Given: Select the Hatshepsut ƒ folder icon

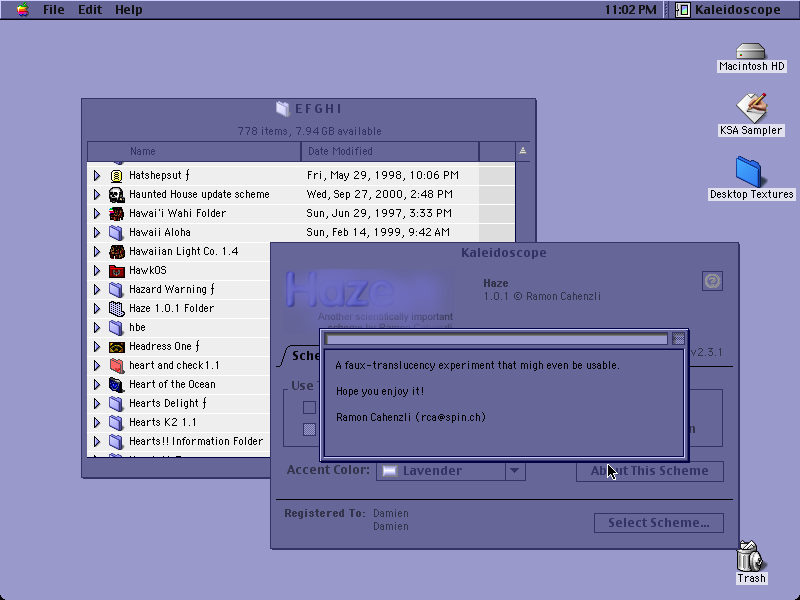Looking at the screenshot, I should click(116, 176).
